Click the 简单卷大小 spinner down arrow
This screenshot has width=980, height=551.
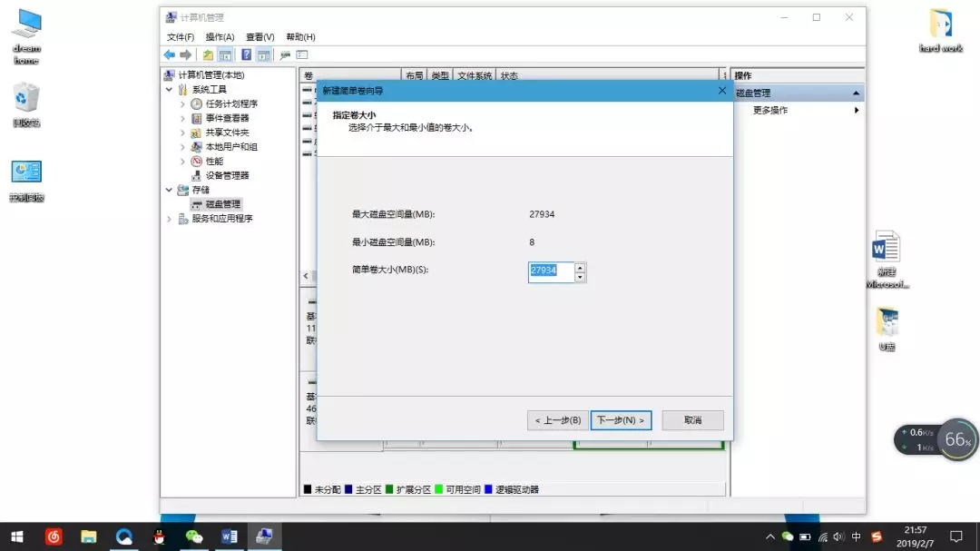pyautogui.click(x=579, y=277)
